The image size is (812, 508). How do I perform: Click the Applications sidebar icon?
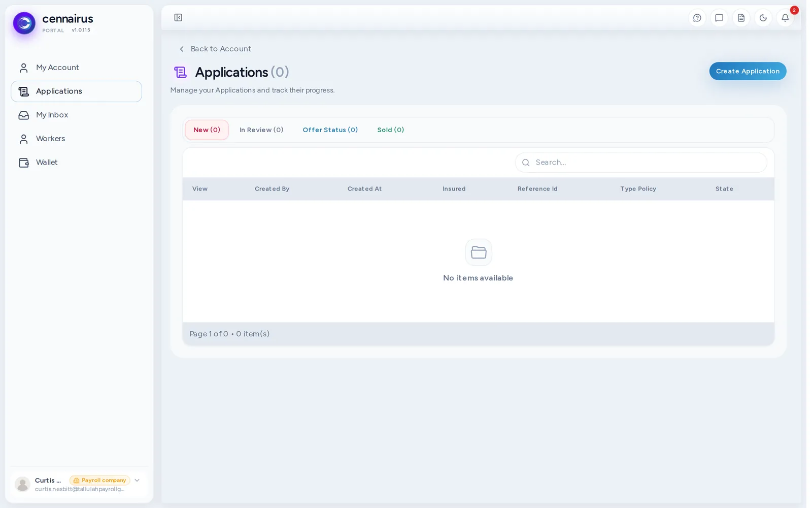coord(23,91)
